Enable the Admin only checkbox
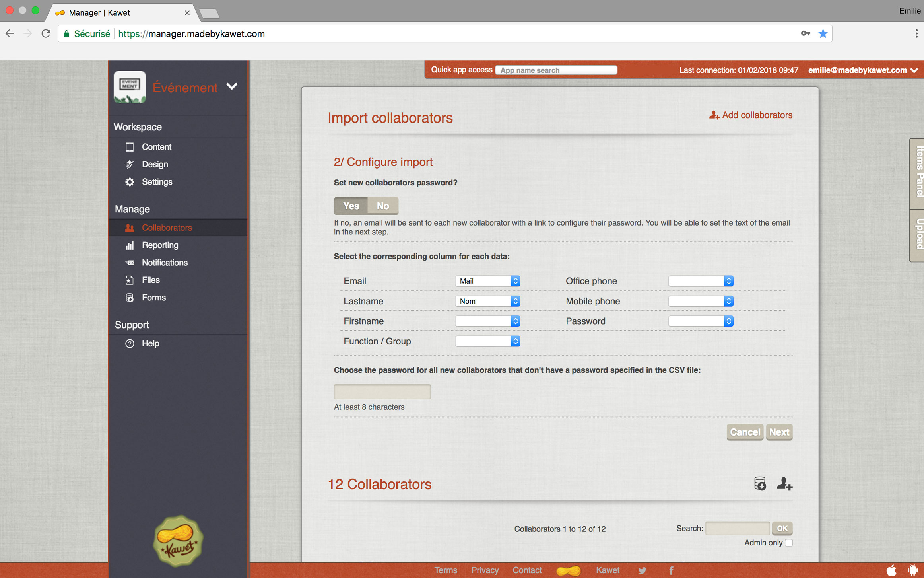 790,543
